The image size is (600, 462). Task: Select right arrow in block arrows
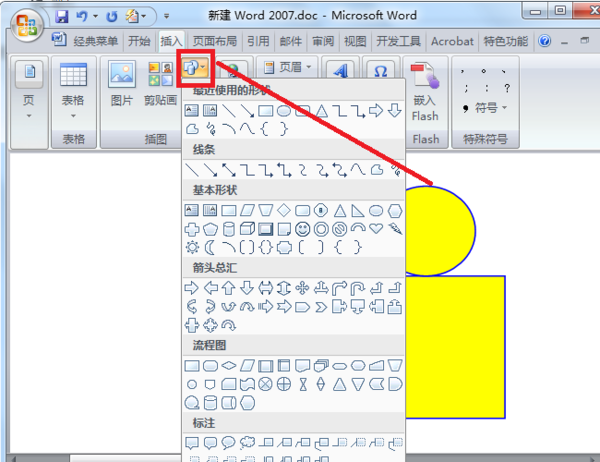[191, 288]
